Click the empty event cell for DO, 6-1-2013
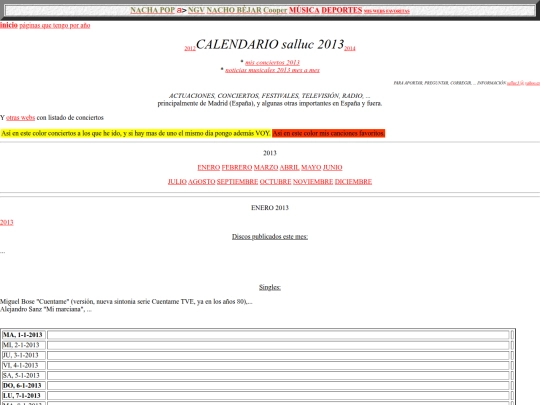 278,385
